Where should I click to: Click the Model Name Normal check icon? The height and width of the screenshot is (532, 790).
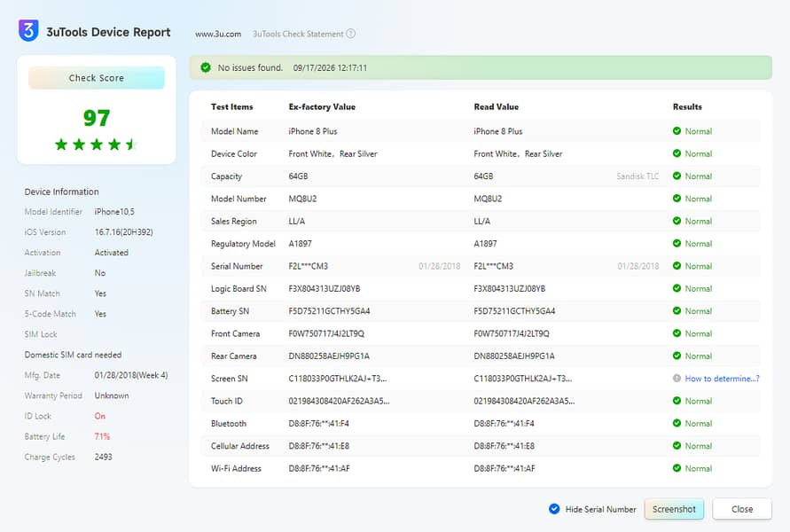677,131
